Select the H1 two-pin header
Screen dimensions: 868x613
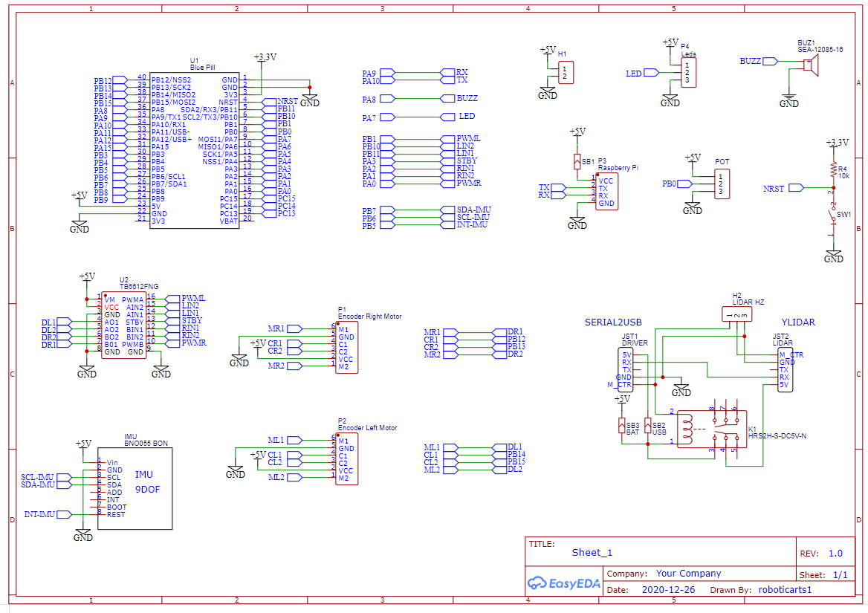(565, 73)
